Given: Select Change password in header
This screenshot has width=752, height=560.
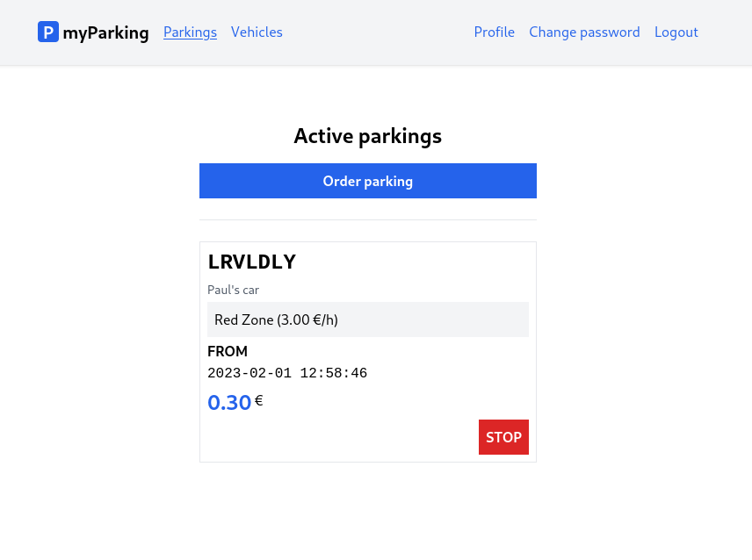Looking at the screenshot, I should click(x=584, y=32).
